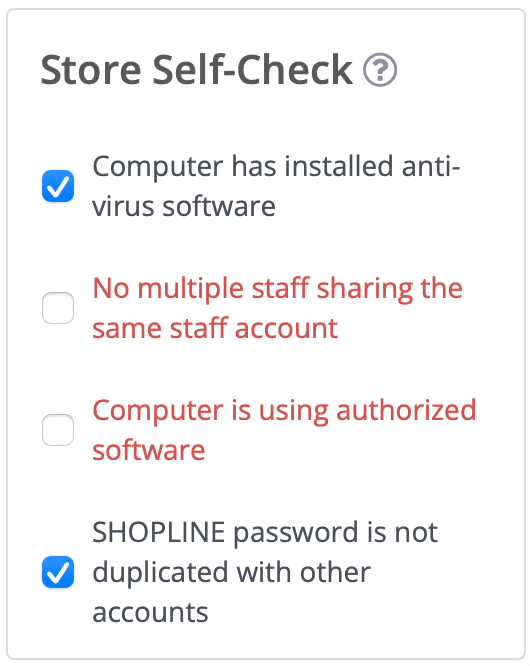Check the 'No multiple staff sharing' box
The height and width of the screenshot is (666, 530).
point(58,308)
